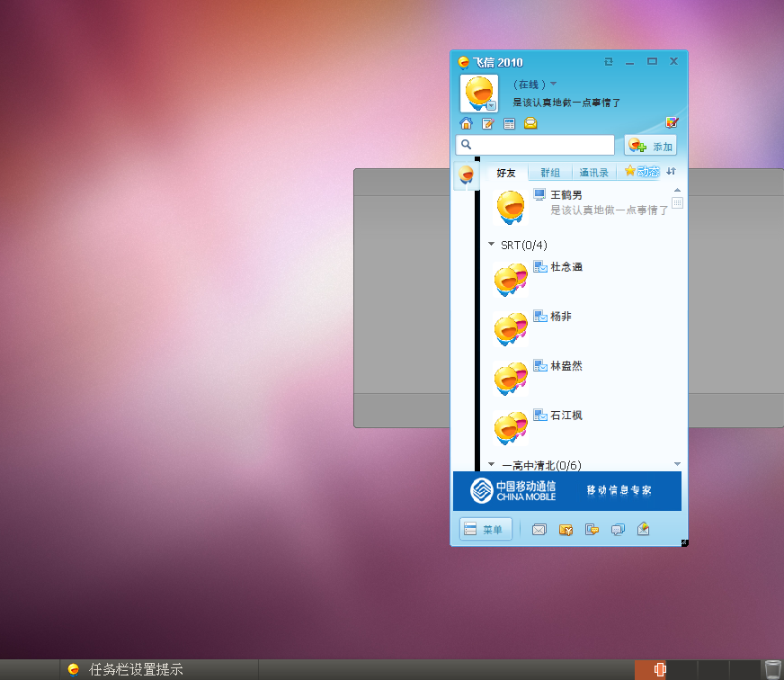Open the dropdown arrow on my avatar
This screenshot has width=784, height=680.
(x=492, y=105)
